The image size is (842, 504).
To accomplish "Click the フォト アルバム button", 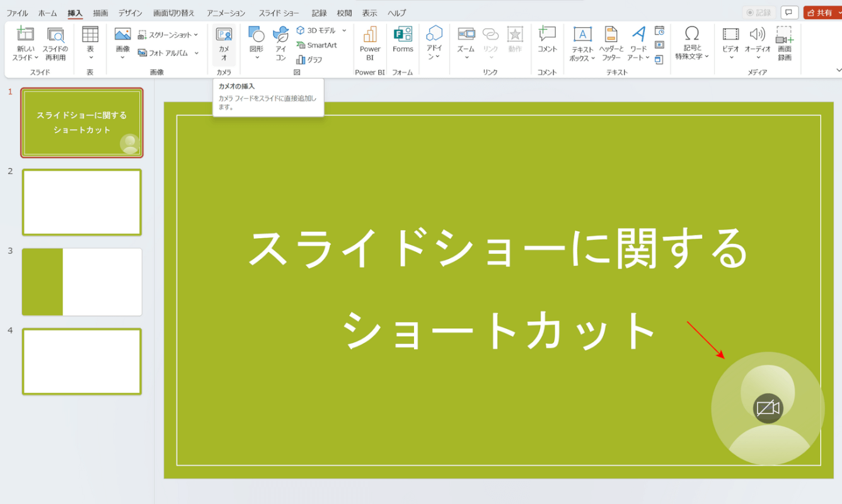I will click(x=169, y=53).
